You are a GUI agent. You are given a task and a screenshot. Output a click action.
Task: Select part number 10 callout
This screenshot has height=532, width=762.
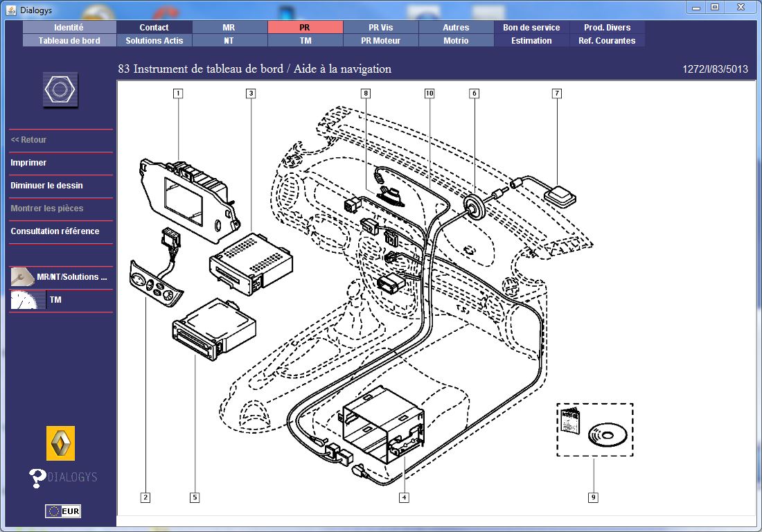pos(429,94)
